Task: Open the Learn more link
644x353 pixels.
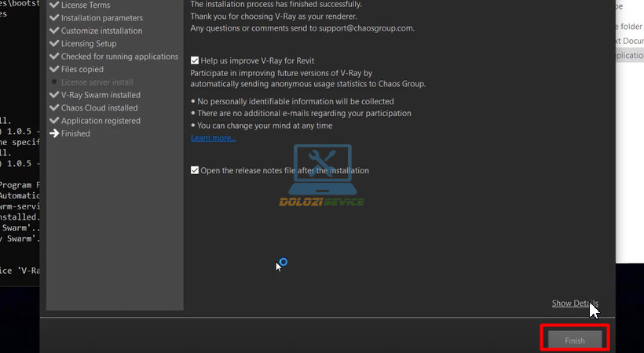Action: click(x=213, y=138)
